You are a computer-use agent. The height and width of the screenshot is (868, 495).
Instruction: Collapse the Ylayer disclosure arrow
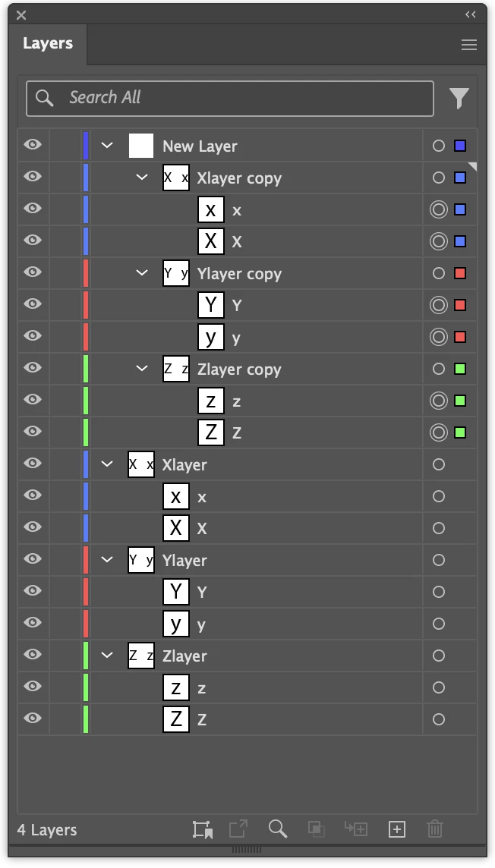click(x=107, y=560)
